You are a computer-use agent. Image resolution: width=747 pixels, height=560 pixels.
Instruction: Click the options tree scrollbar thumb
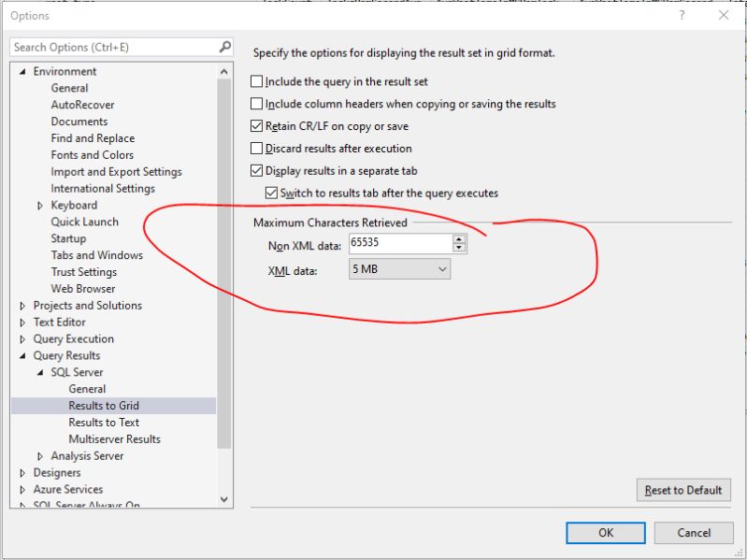223,264
